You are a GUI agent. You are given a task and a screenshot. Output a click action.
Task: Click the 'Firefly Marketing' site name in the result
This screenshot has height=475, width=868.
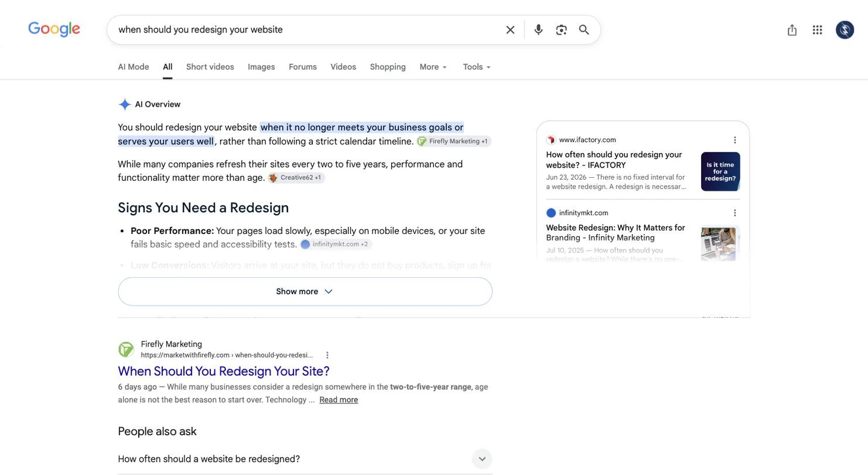pyautogui.click(x=171, y=344)
